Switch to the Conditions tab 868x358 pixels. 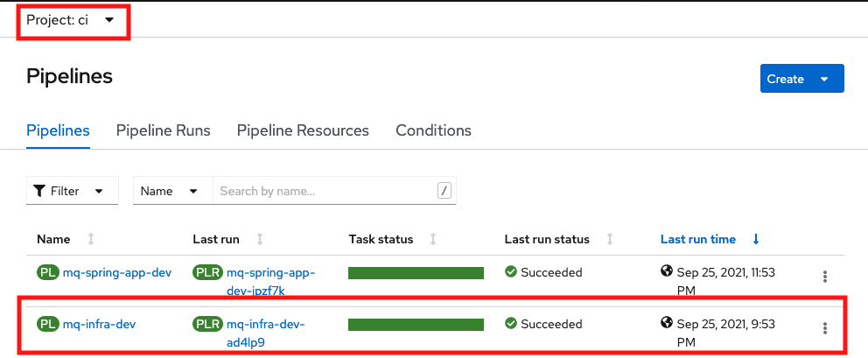pyautogui.click(x=433, y=130)
